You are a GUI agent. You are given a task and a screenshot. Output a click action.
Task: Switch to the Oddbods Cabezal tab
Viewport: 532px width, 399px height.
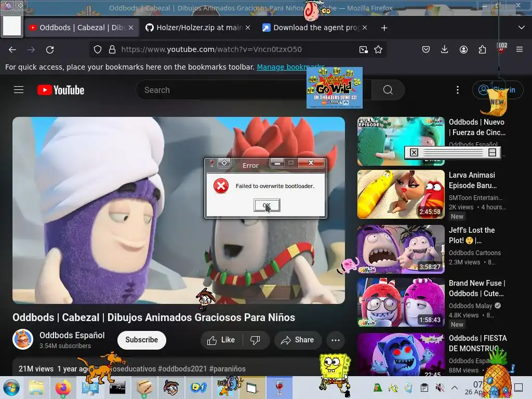tap(82, 28)
